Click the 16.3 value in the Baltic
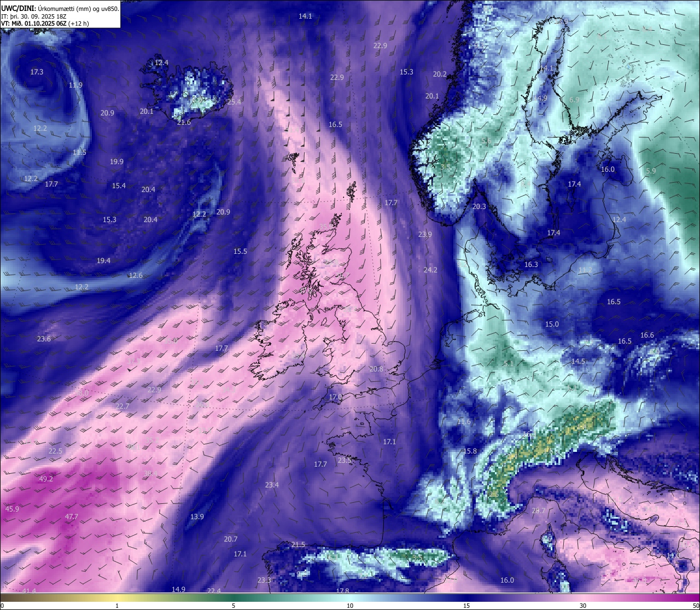This screenshot has height=610, width=700. coord(531,264)
